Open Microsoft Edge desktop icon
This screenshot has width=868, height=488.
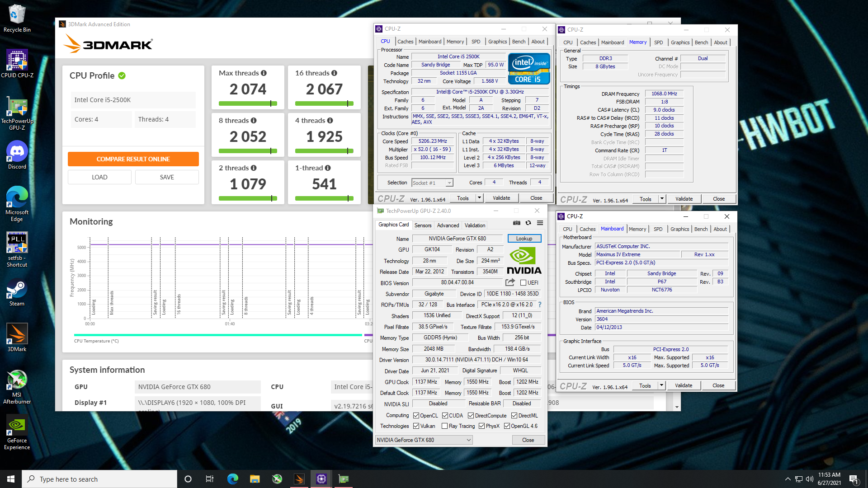tap(17, 204)
